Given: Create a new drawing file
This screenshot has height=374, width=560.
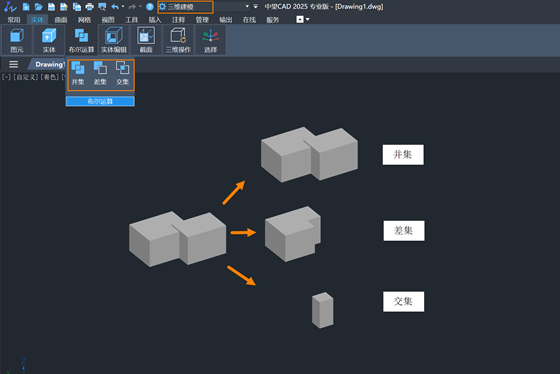Looking at the screenshot, I should point(26,6).
